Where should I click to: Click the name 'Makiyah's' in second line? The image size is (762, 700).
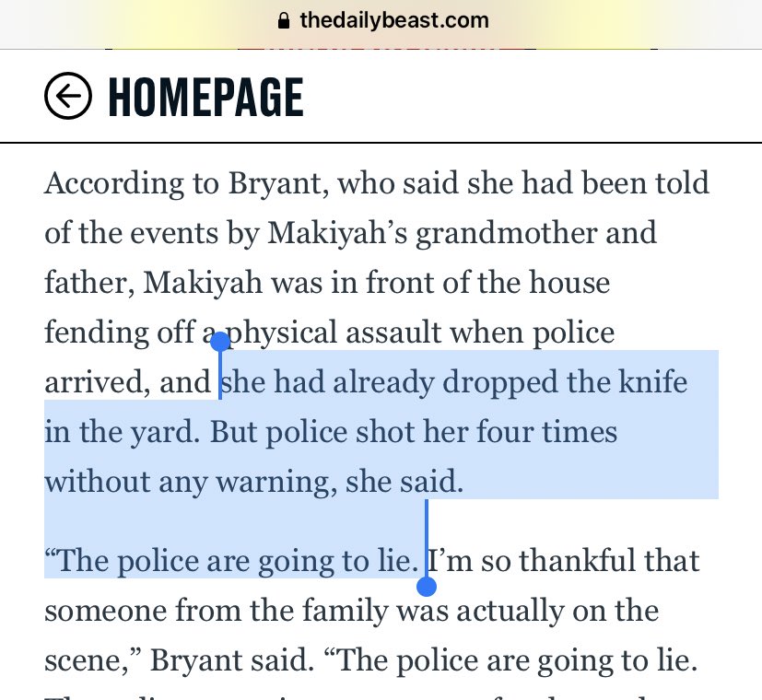337,233
